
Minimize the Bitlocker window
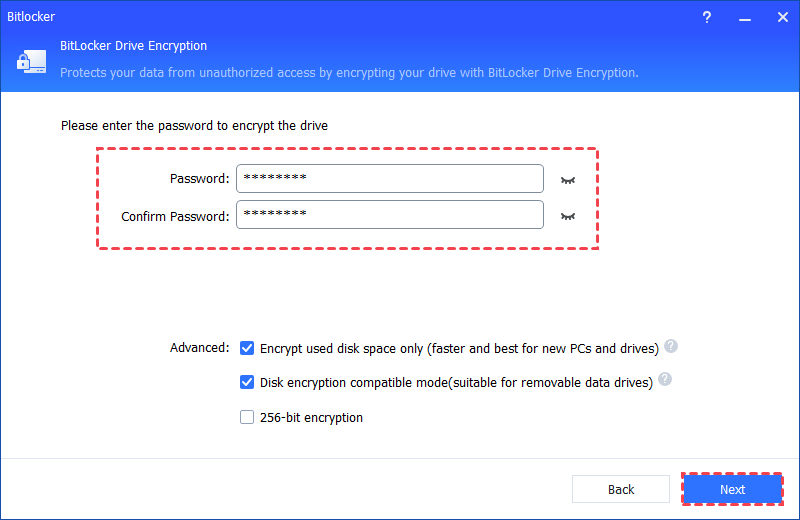tap(743, 18)
